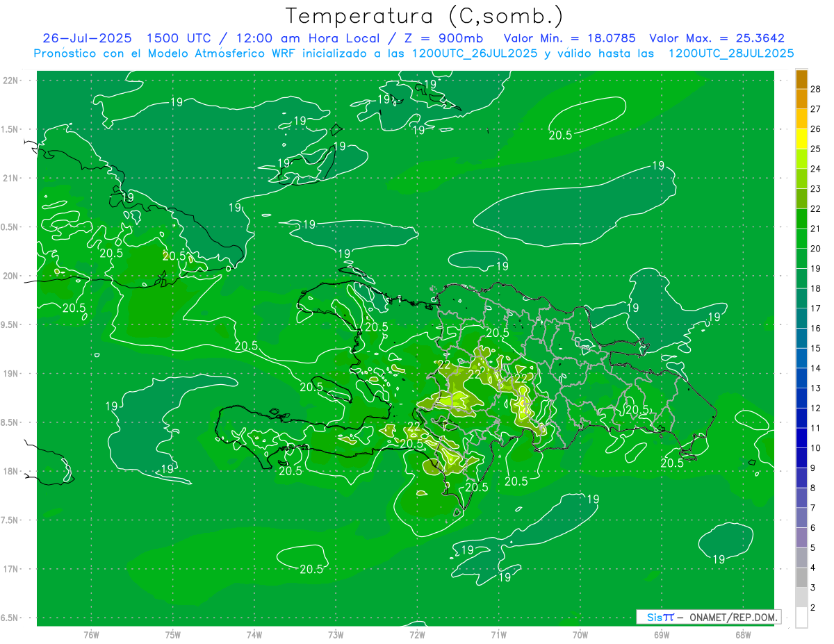Click the 17N latitude axis label
This screenshot has height=644, width=834.
coord(10,569)
